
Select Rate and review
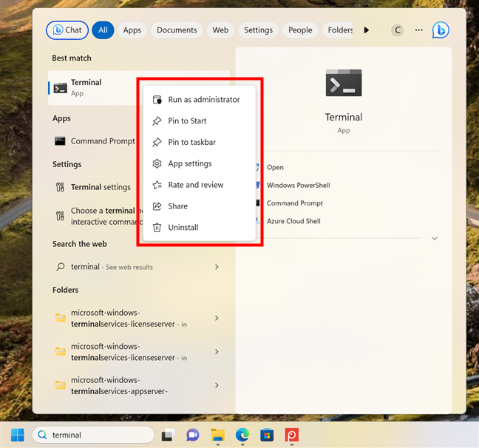199,185
